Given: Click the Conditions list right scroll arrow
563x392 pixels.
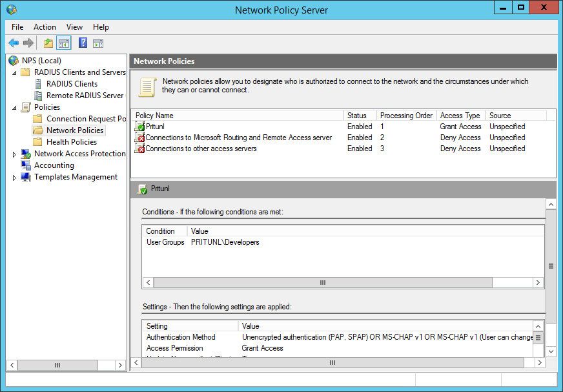Looking at the screenshot, I should 537,283.
